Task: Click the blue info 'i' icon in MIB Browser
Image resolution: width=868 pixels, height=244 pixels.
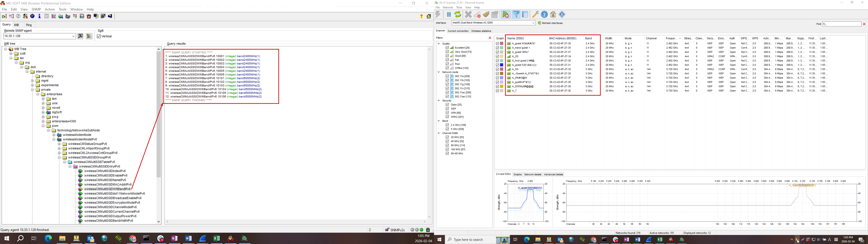Action: (39, 16)
